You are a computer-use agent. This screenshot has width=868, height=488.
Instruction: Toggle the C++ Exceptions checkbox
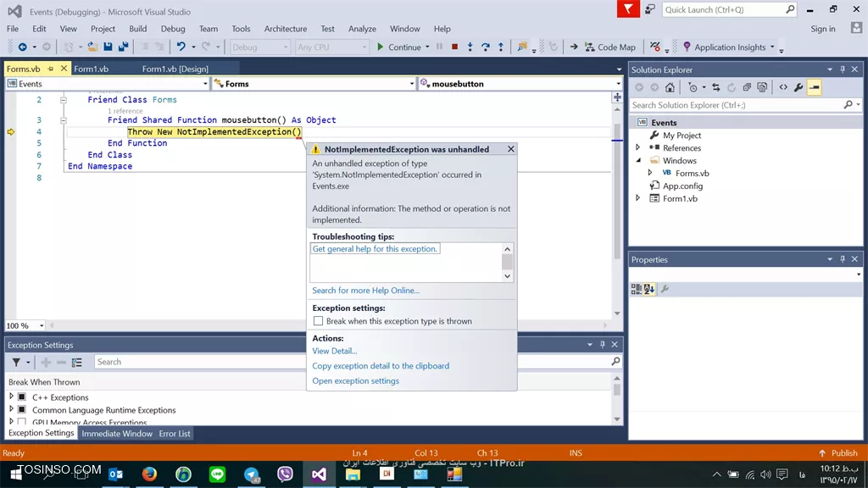[x=21, y=396]
